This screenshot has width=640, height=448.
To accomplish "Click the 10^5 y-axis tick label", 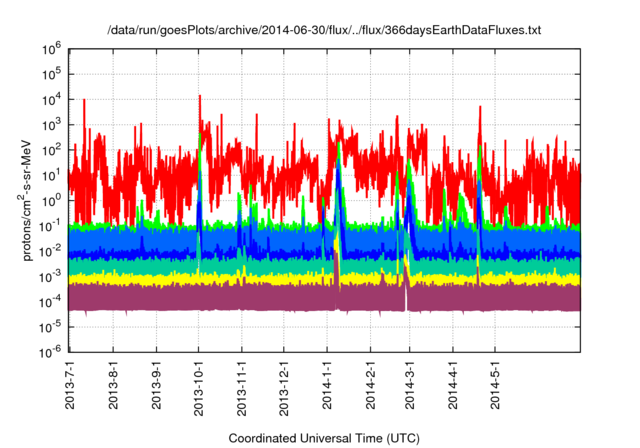I will [51, 74].
